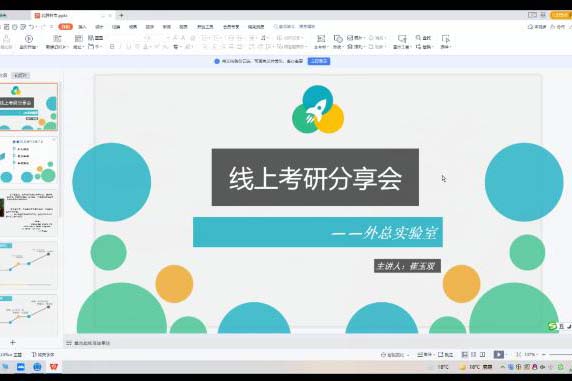Click the undo arrow in quick access toolbar
This screenshot has width=572, height=381.
pyautogui.click(x=32, y=27)
